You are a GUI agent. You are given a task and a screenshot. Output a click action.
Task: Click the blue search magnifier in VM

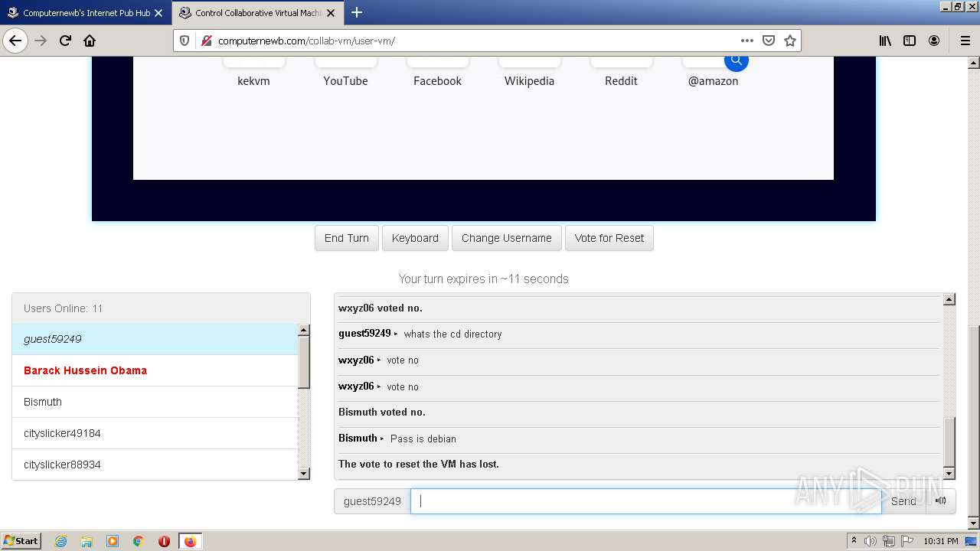pos(737,60)
